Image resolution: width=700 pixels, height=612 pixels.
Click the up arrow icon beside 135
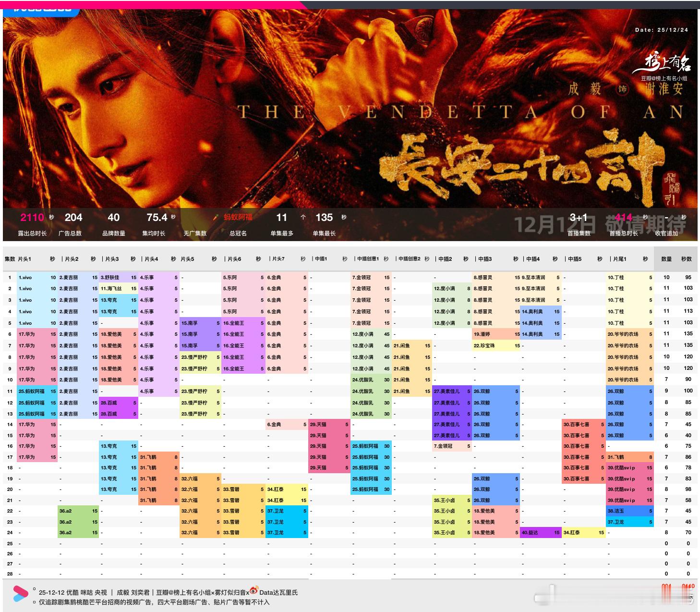click(x=303, y=217)
